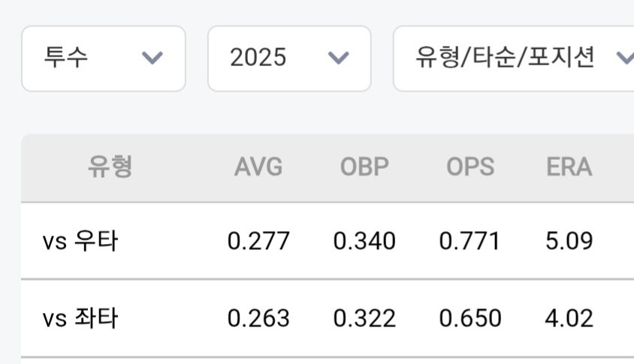This screenshot has width=634, height=364.
Task: Select the vs 우타 row label
Action: (80, 241)
